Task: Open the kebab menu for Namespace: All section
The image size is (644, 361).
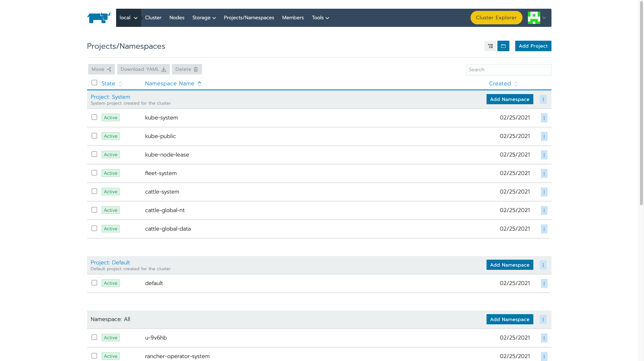Action: (543, 319)
